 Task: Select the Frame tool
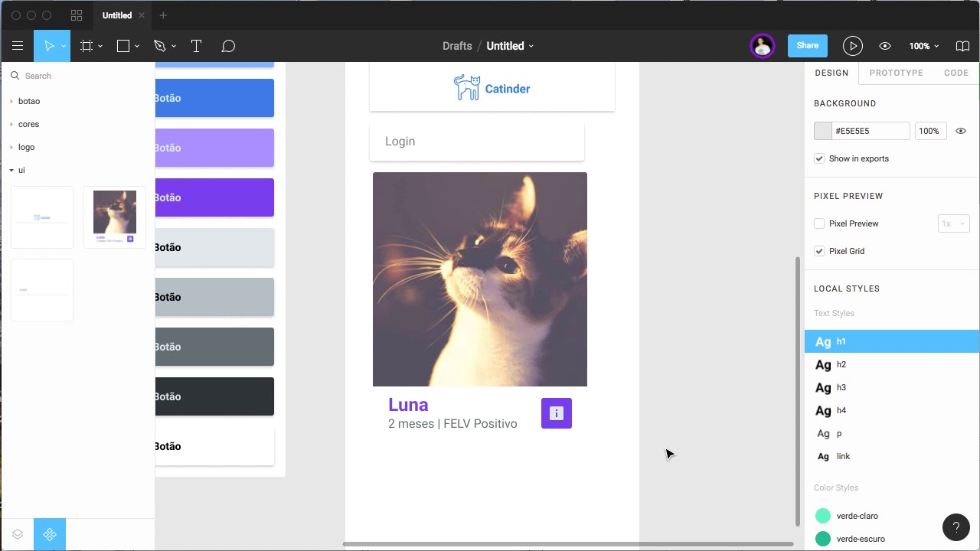click(87, 46)
